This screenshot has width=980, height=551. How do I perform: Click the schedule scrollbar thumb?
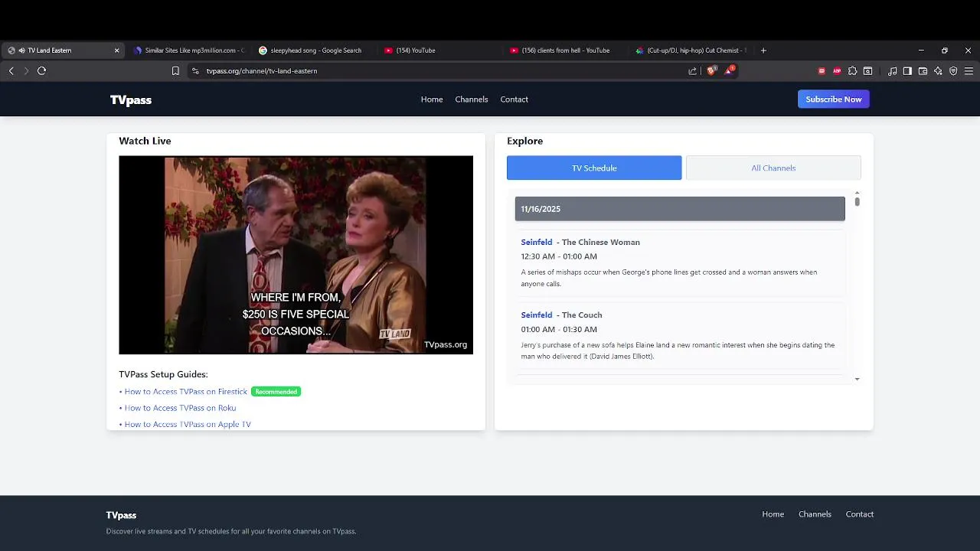pyautogui.click(x=857, y=202)
